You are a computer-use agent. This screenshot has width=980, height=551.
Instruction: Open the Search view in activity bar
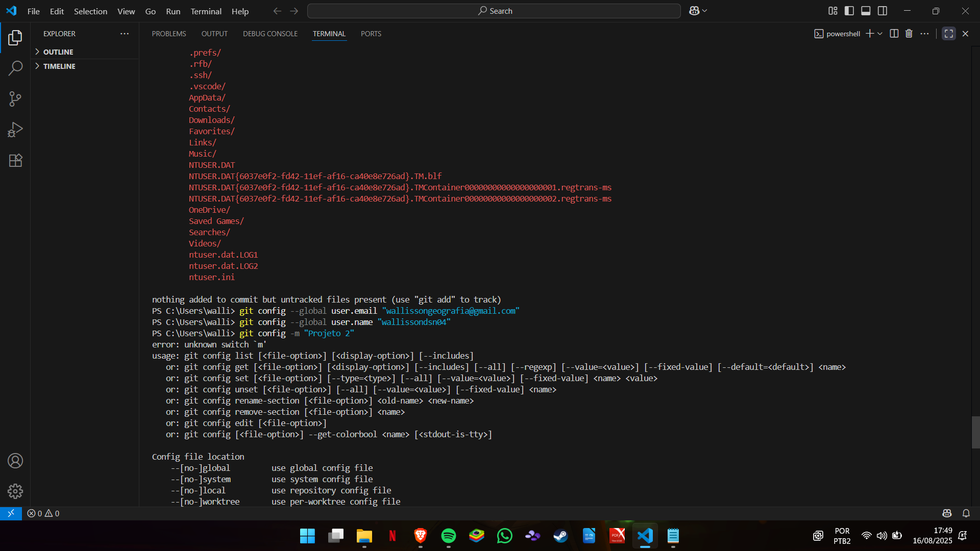coord(15,68)
